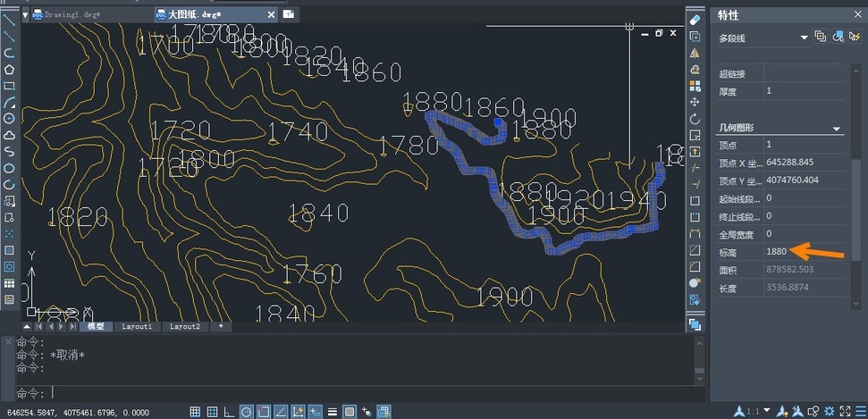This screenshot has height=419, width=868.
Task: Open the 模型 model tab
Action: click(x=97, y=327)
